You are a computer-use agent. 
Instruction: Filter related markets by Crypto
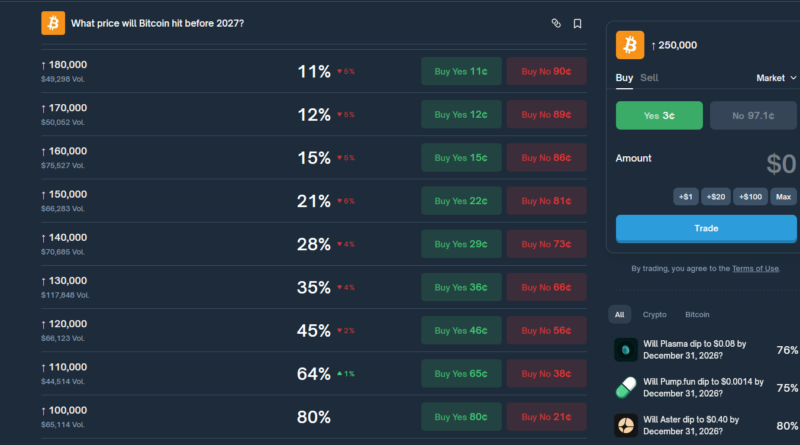click(654, 314)
